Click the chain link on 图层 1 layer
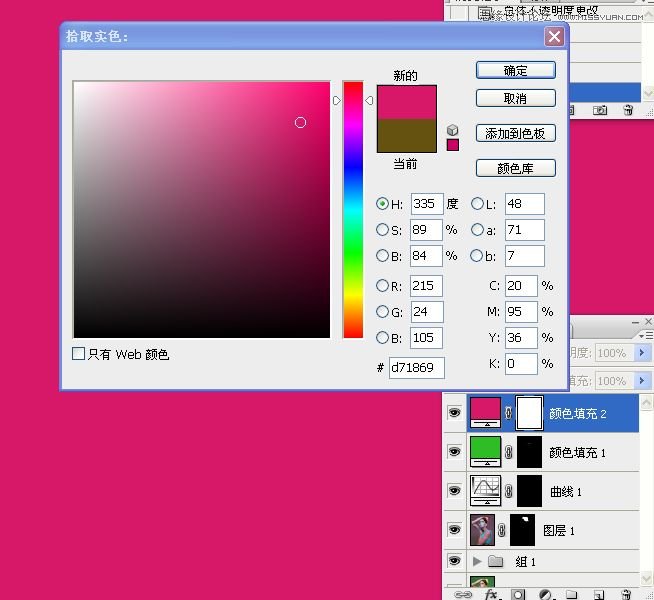Screen dimensions: 654x600 (501, 530)
